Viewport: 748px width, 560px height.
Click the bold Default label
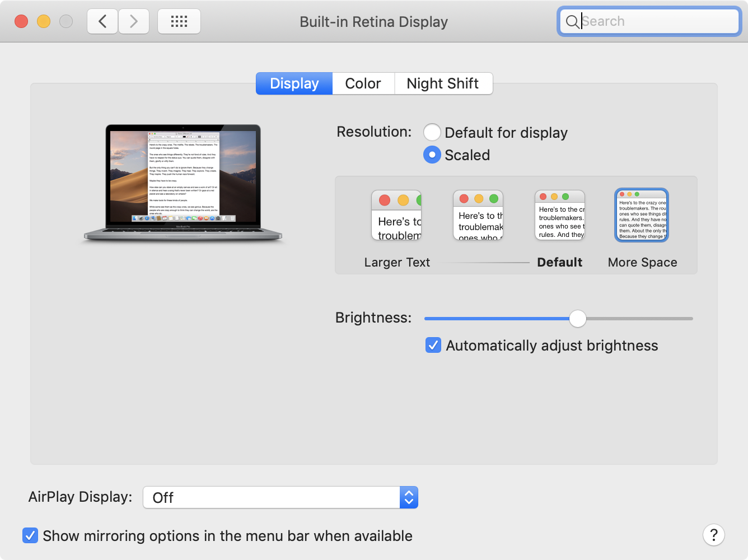coord(560,262)
